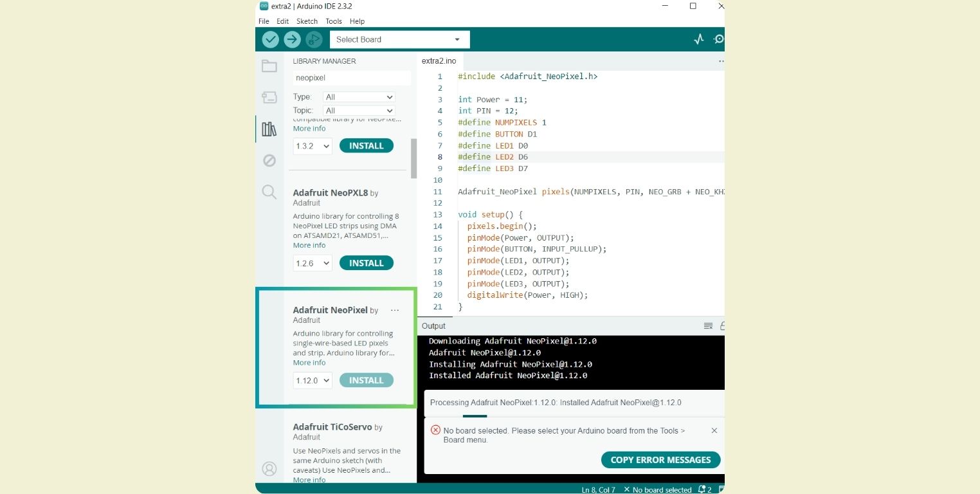Click code line '#define LED2 D6'
Screen dimensions: 980x494
(x=493, y=157)
